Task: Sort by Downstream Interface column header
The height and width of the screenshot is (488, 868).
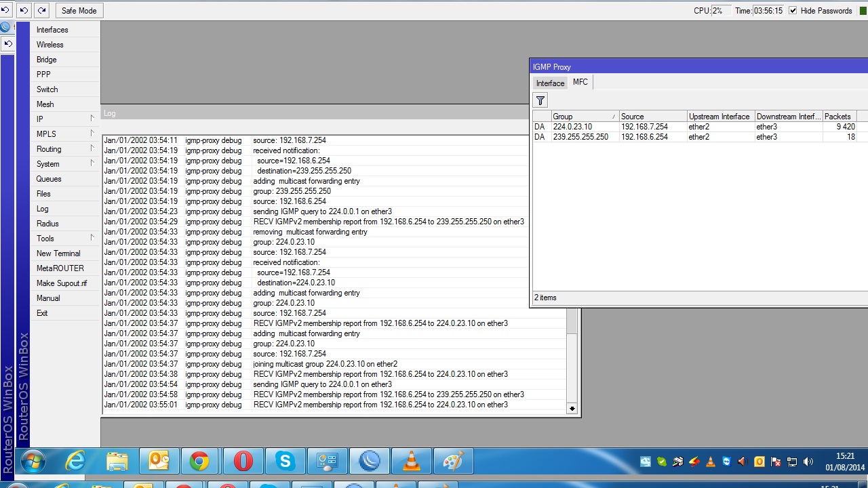Action: 789,117
